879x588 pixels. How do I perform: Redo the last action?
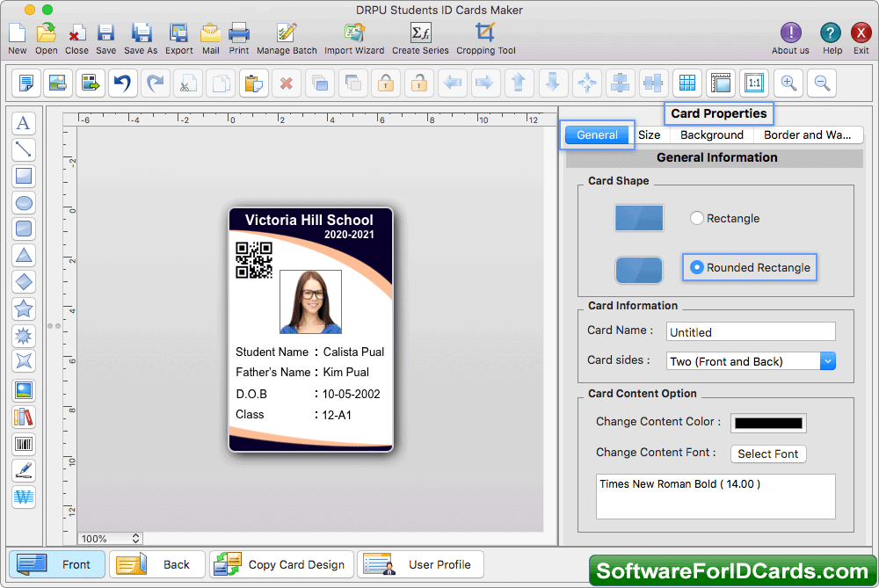(156, 83)
